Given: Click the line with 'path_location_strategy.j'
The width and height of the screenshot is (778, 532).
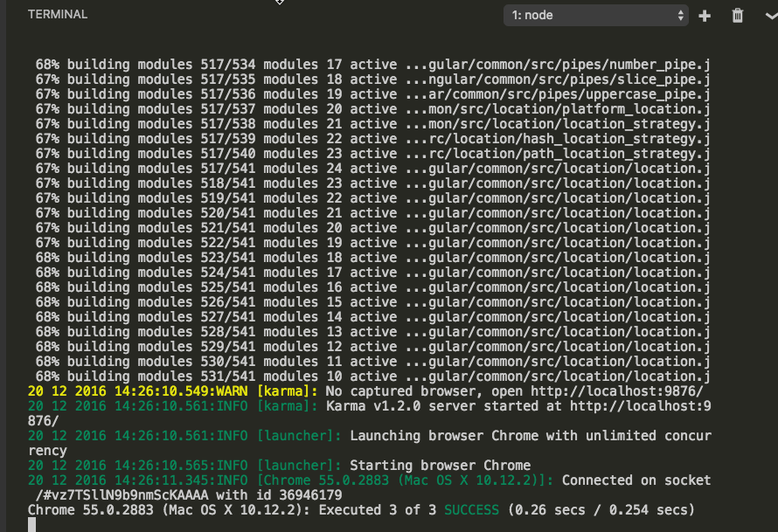Looking at the screenshot, I should pos(372,154).
